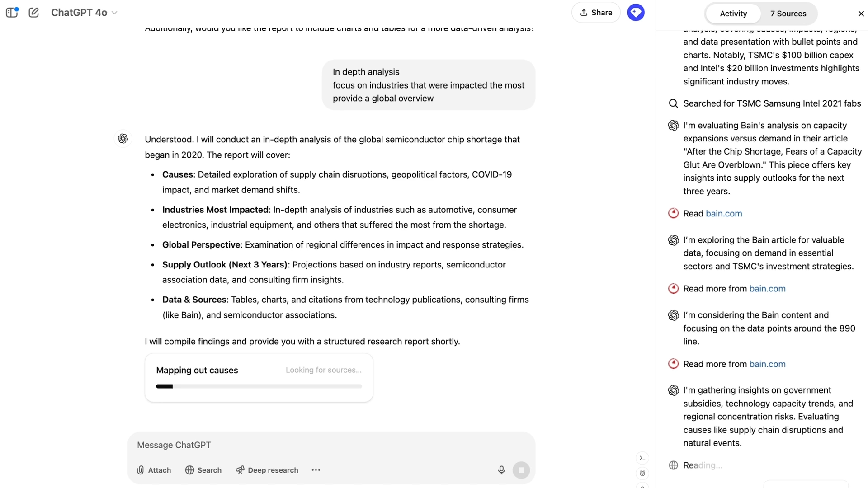Stop generating with the stop button
This screenshot has height=488, width=868.
click(x=521, y=470)
